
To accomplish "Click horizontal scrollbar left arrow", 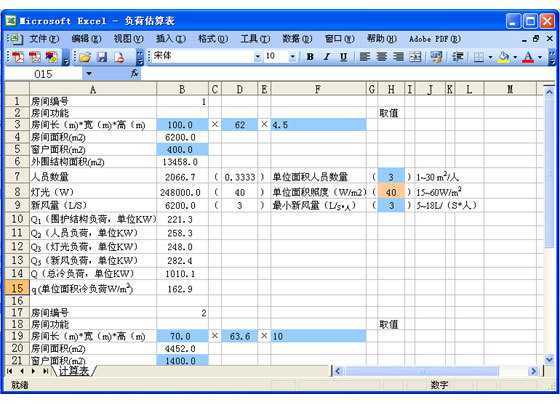I will pos(338,371).
